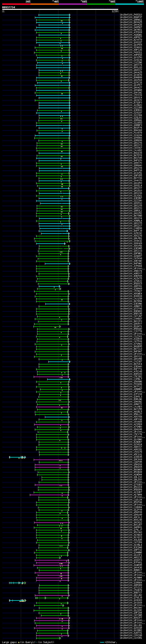Click hit label UniRef100_P49311
146x644 pixels.
(x=131, y=53)
